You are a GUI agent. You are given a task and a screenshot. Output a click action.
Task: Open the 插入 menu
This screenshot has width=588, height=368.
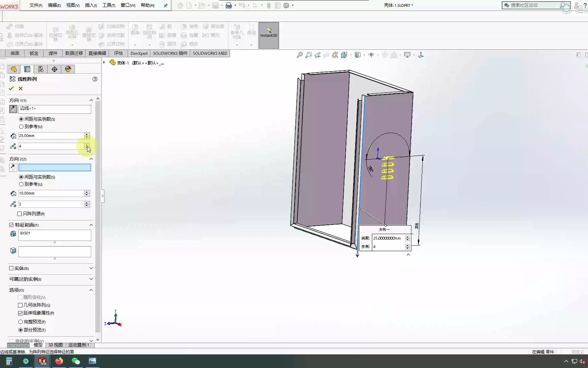(90, 5)
